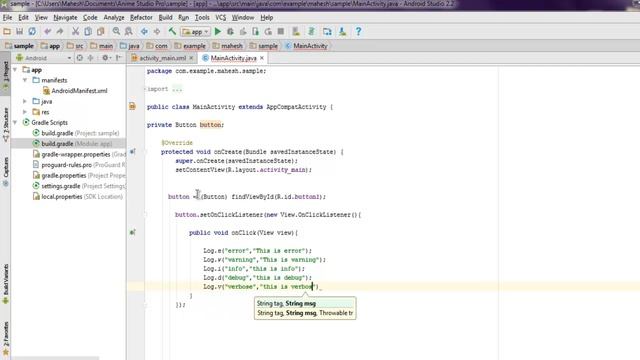Click the Synchronize toolbar icon
This screenshot has width=640, height=360.
tap(32, 31)
